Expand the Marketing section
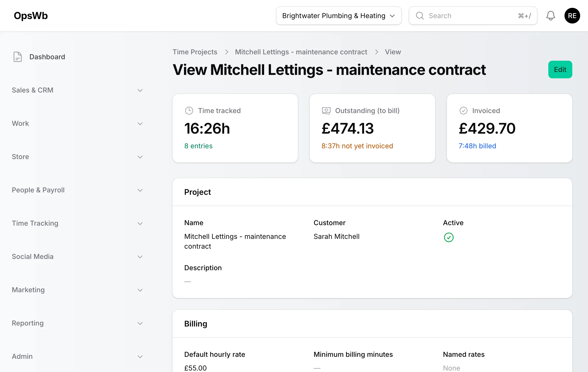Screen dimensions: 588x372 tap(77, 290)
